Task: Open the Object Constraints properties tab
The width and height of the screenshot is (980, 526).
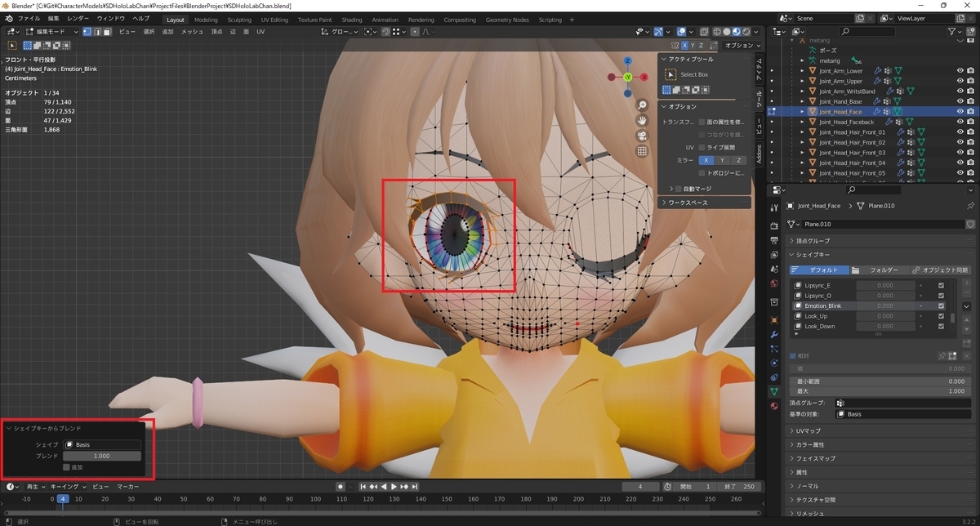Action: pos(774,377)
